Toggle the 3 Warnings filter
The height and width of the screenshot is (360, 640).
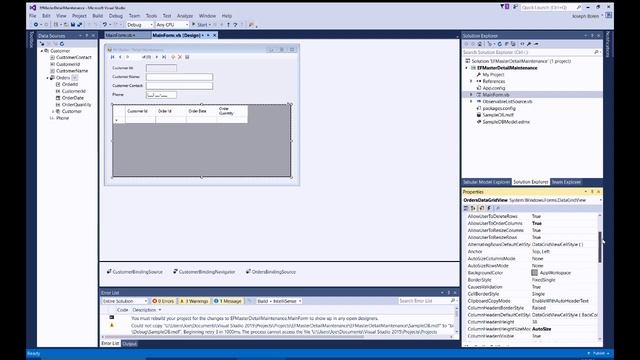coord(194,301)
